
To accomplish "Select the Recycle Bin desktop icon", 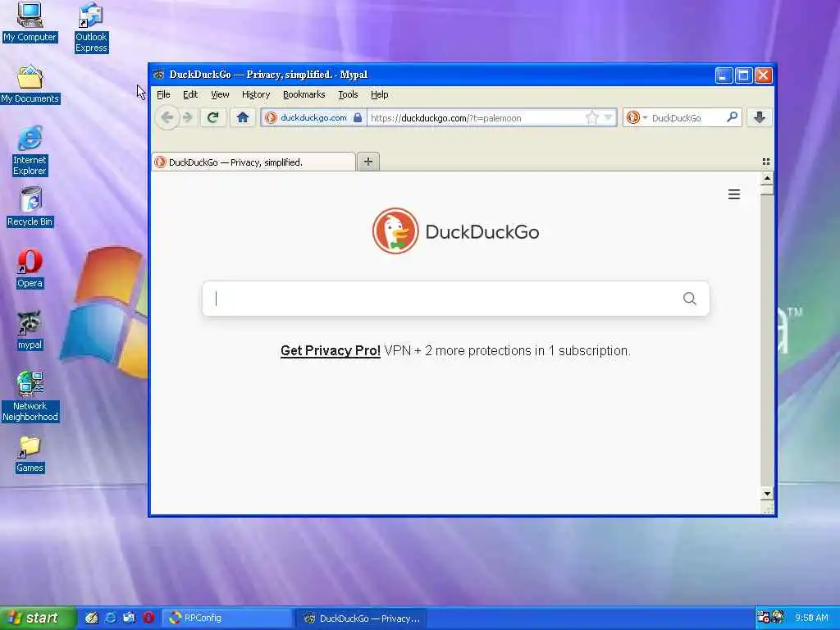I will 30,207.
